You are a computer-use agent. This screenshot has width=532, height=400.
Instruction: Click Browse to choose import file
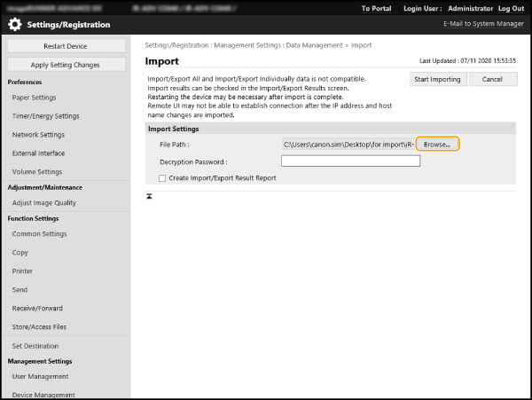437,144
